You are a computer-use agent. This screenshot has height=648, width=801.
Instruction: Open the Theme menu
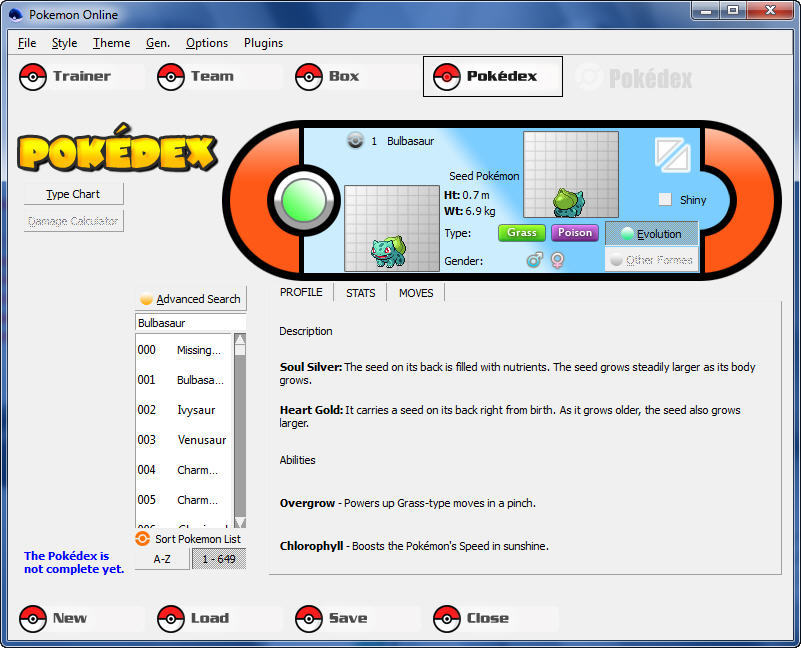[111, 43]
